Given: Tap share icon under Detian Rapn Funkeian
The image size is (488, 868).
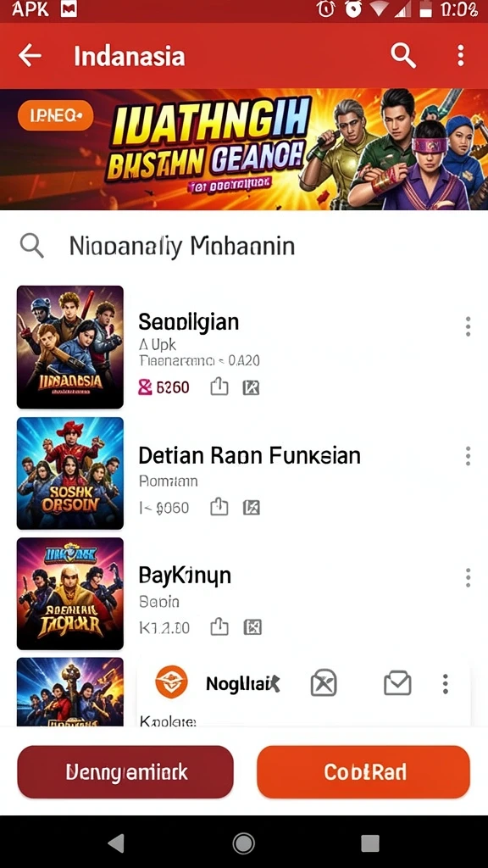Looking at the screenshot, I should click(219, 507).
